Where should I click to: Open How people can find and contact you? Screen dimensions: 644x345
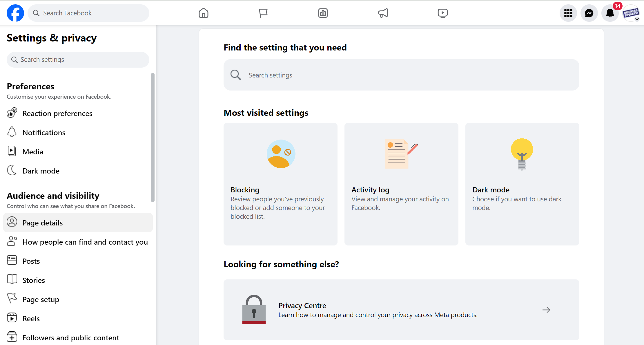pos(78,242)
